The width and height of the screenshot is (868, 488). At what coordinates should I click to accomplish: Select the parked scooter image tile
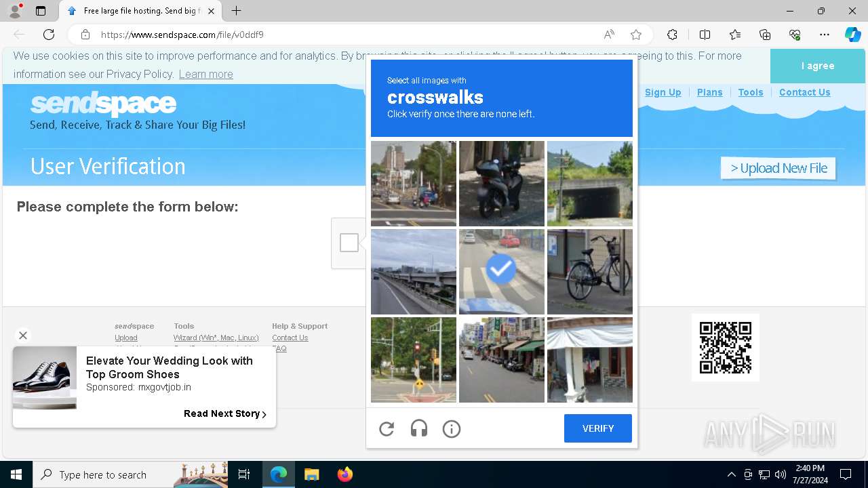[x=502, y=183]
